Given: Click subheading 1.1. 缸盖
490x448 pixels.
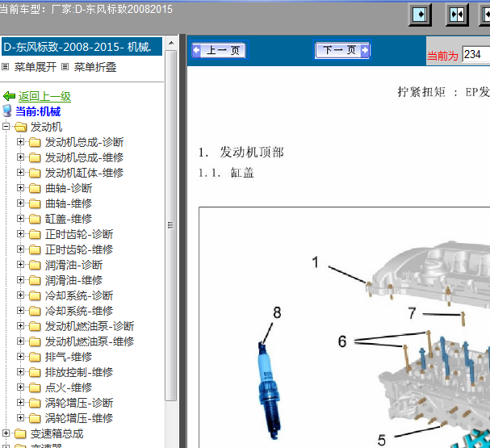Looking at the screenshot, I should [x=226, y=173].
